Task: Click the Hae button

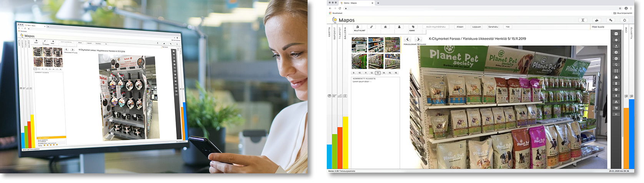Action: click(x=508, y=27)
